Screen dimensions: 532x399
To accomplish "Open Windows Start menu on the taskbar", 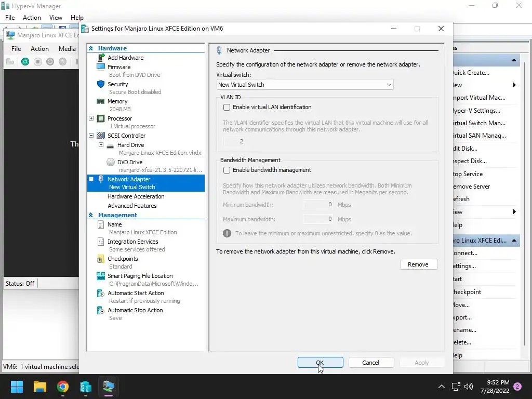I will 17,387.
